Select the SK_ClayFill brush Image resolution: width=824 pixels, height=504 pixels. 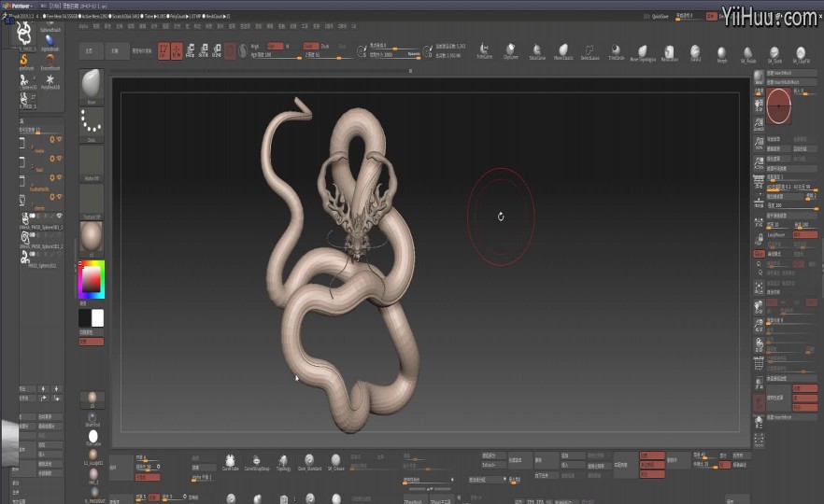pyautogui.click(x=801, y=53)
